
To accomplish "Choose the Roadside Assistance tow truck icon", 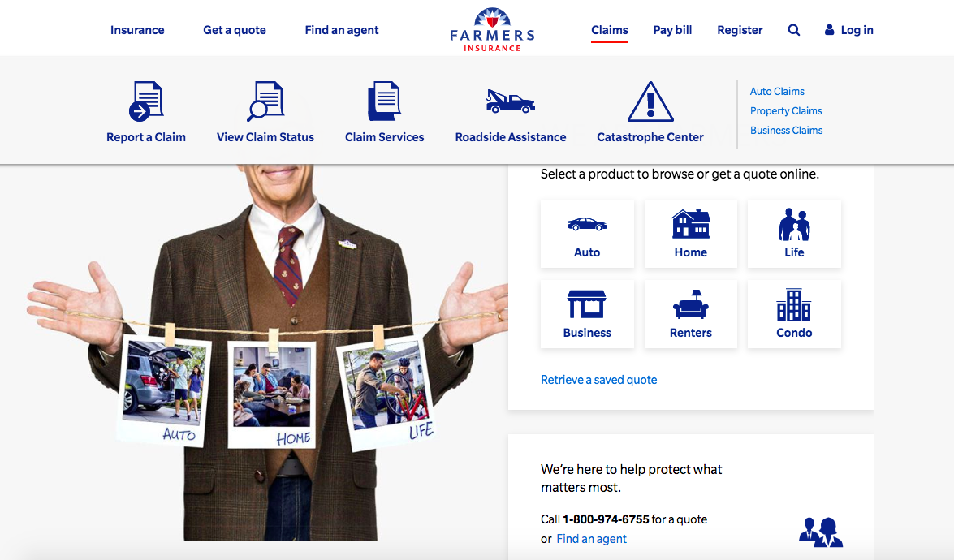I will pyautogui.click(x=511, y=101).
